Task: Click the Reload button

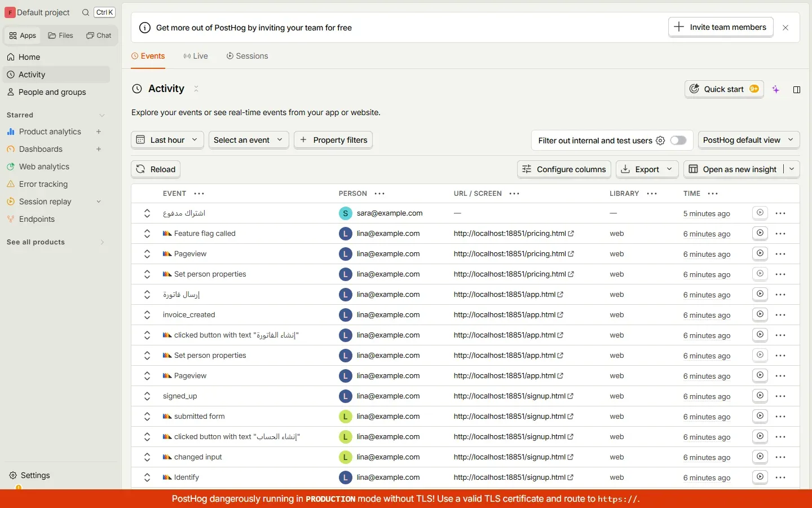Action: (156, 169)
